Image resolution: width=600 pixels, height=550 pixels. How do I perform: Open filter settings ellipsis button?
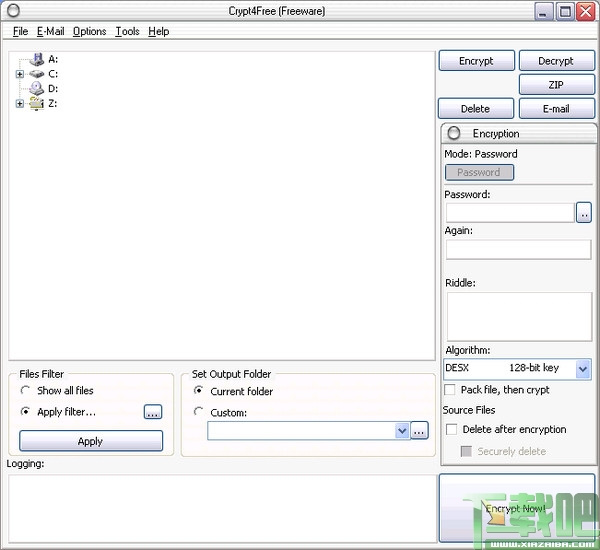click(153, 412)
